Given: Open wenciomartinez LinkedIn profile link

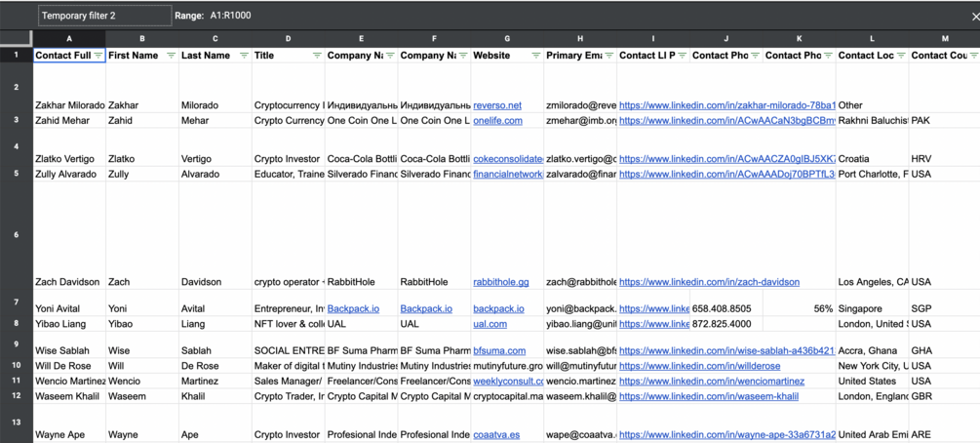Looking at the screenshot, I should click(x=712, y=381).
